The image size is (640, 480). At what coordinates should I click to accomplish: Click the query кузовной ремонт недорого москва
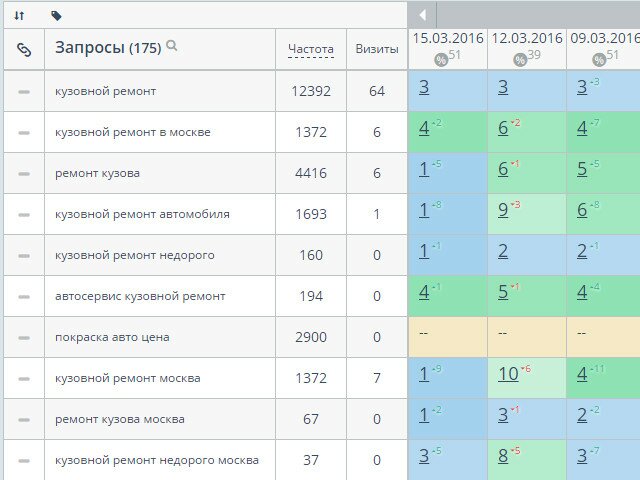[157, 461]
